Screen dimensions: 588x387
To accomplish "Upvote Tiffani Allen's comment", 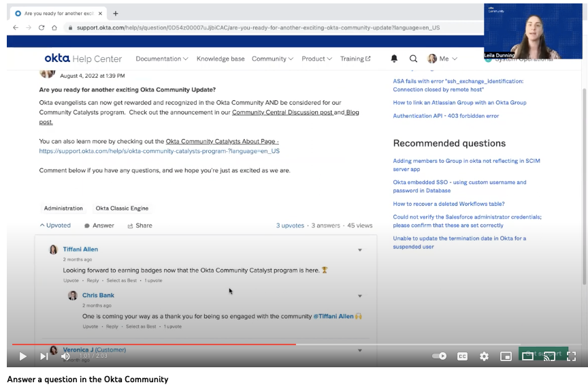I will coord(71,281).
